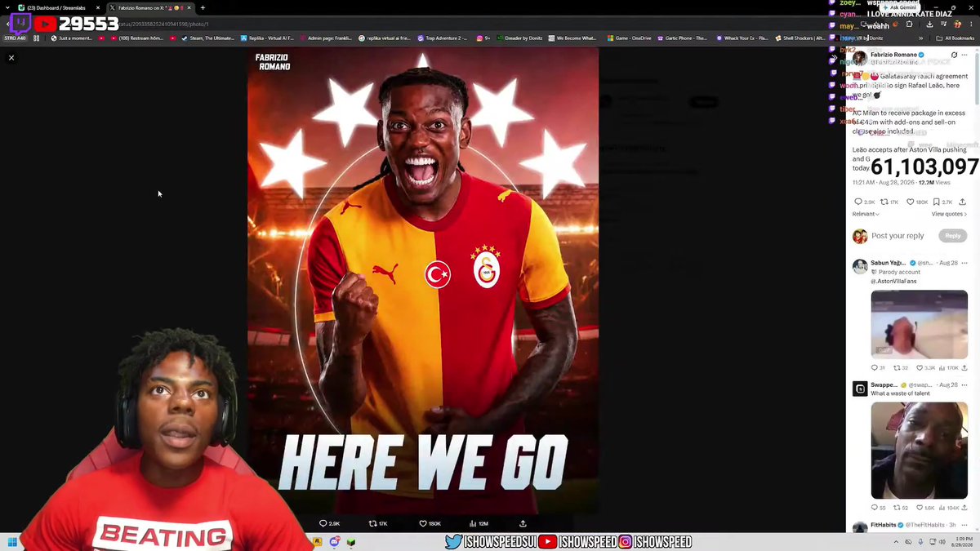This screenshot has height=551, width=980.
Task: Open the STRD A40 bookmark
Action: click(x=15, y=38)
